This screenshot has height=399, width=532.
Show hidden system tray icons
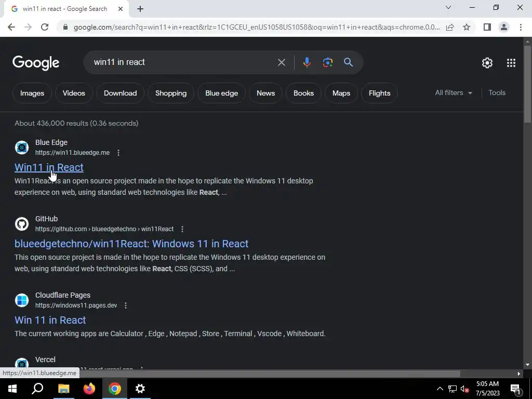[x=440, y=389]
